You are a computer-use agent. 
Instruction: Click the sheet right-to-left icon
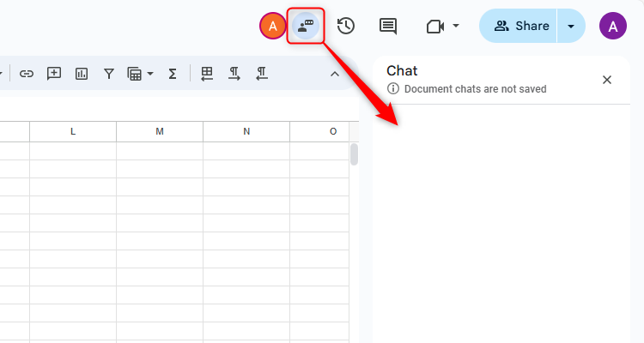click(x=206, y=74)
